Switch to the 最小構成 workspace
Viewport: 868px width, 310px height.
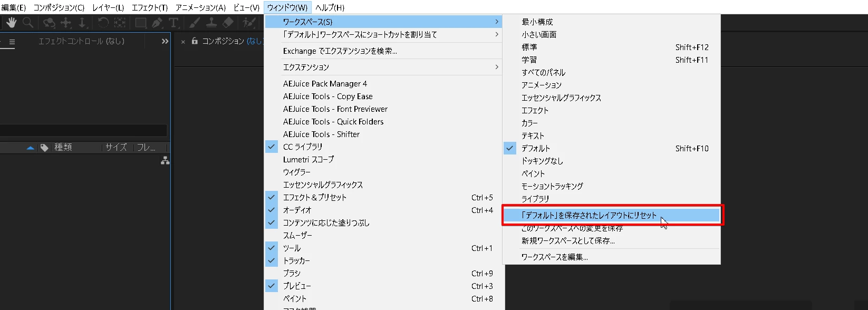pyautogui.click(x=612, y=22)
